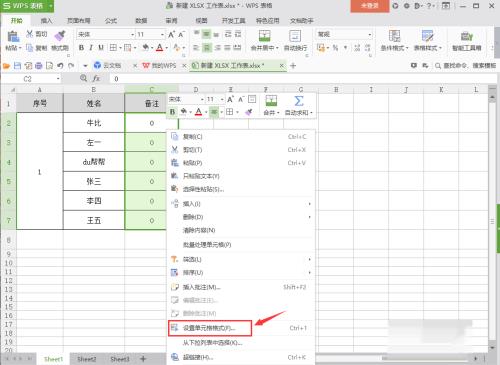Click the Paste (粘贴) icon in the ribbon

click(x=13, y=37)
